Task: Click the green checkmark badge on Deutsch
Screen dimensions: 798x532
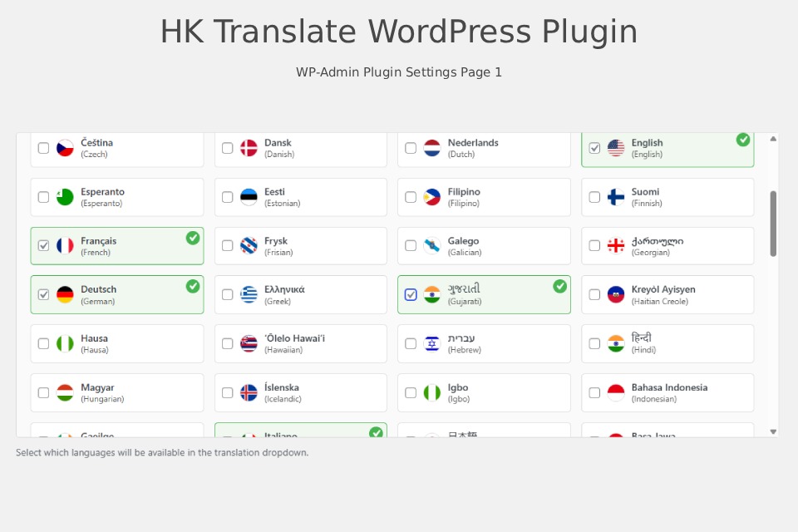Action: [193, 287]
